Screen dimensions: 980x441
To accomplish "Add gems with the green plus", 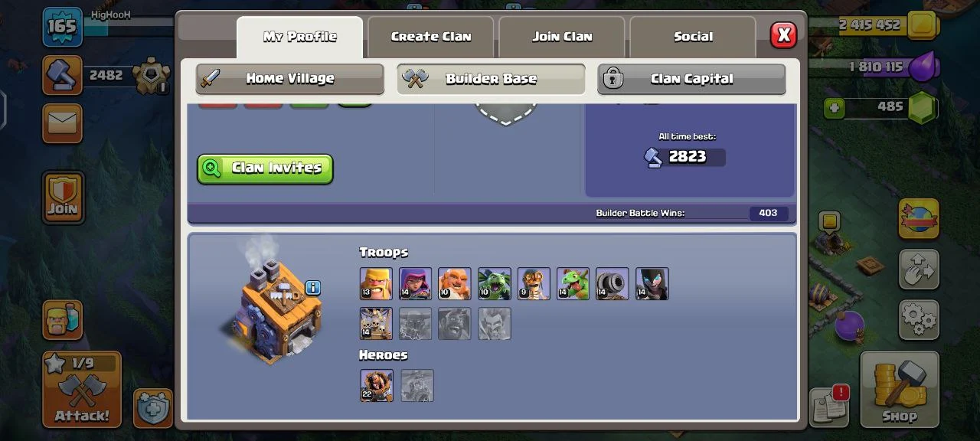I will [835, 108].
